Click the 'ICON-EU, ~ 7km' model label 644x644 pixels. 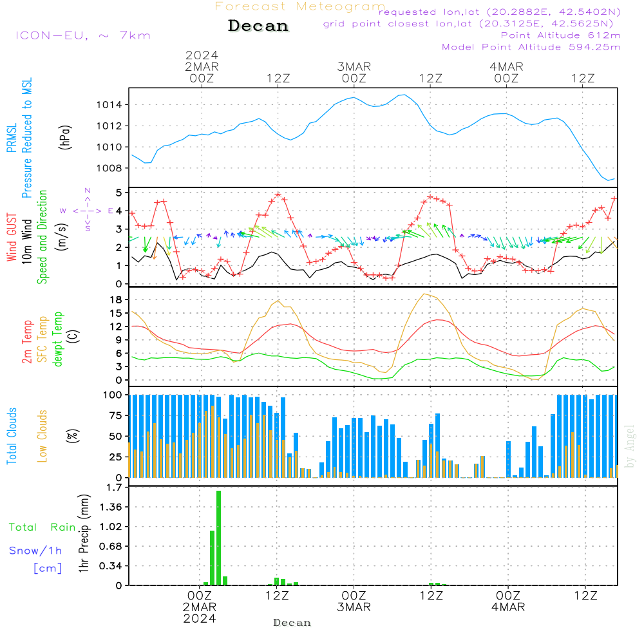83,35
